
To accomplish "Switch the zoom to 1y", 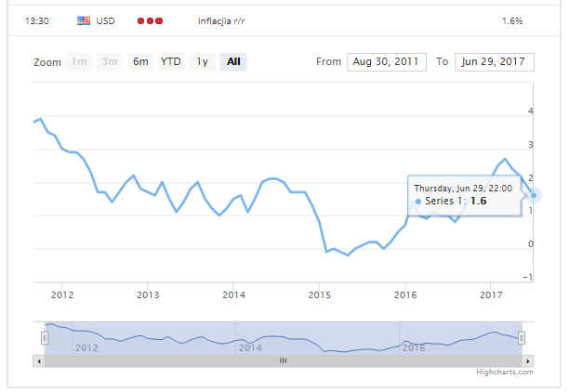I will (202, 61).
